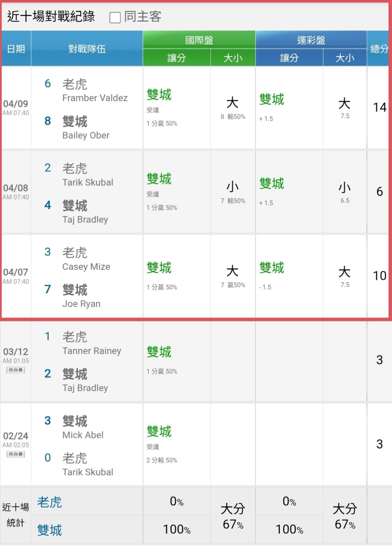Toggle the 同主客 checkbox

pyautogui.click(x=115, y=17)
